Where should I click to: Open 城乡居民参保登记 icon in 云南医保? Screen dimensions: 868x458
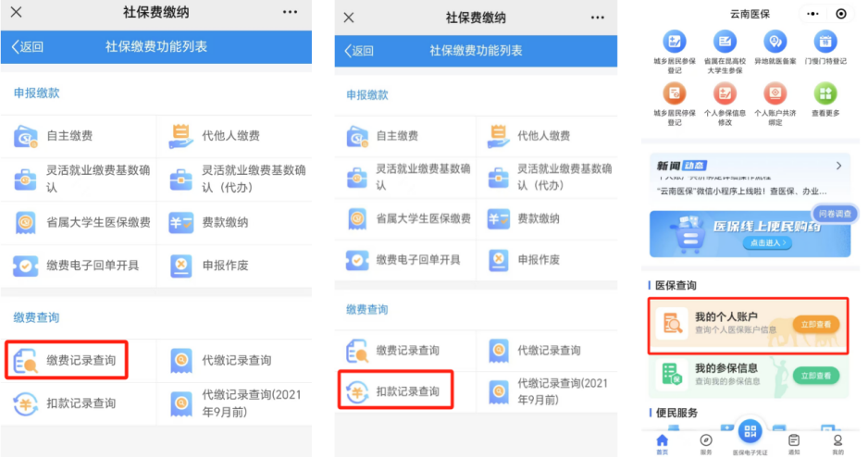[674, 42]
